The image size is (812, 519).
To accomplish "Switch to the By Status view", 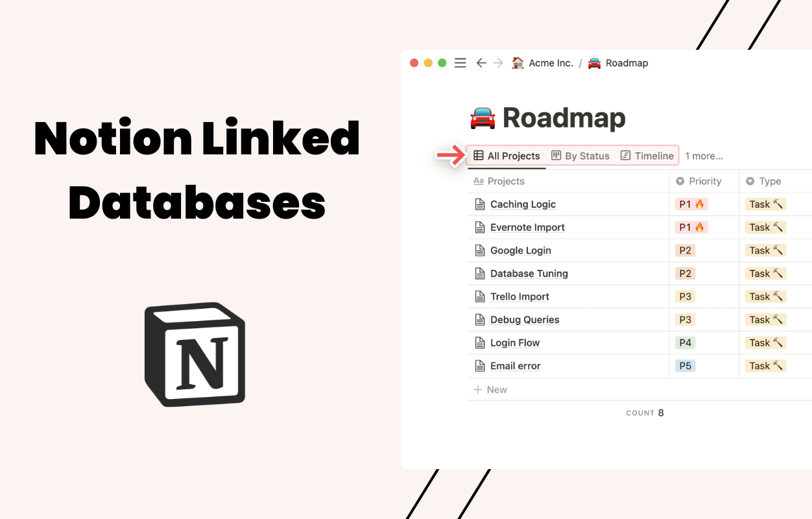I will 587,156.
